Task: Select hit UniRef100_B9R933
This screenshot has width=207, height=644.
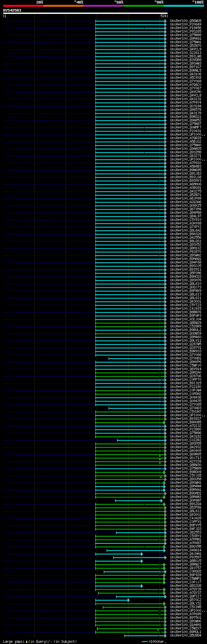Action: click(x=186, y=351)
